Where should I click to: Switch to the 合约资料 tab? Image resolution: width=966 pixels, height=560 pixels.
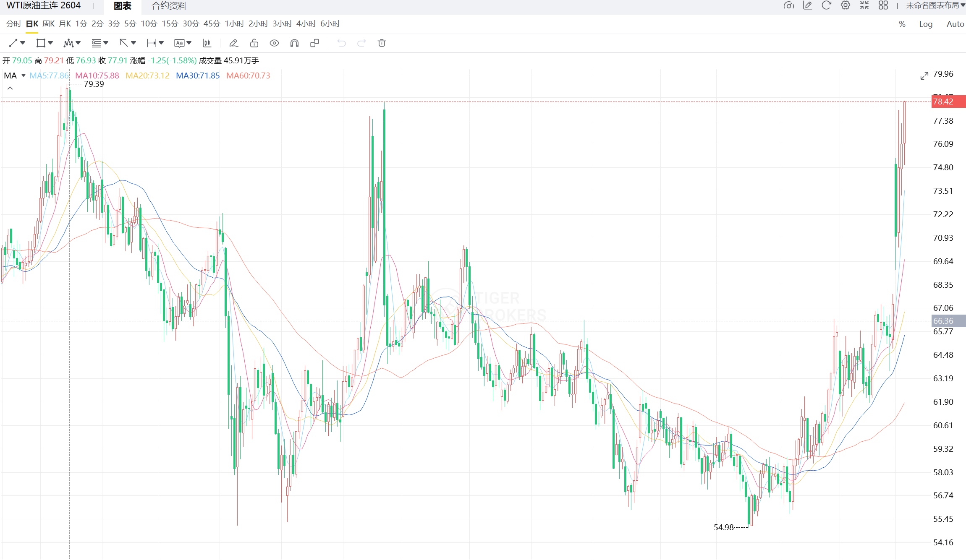(169, 6)
